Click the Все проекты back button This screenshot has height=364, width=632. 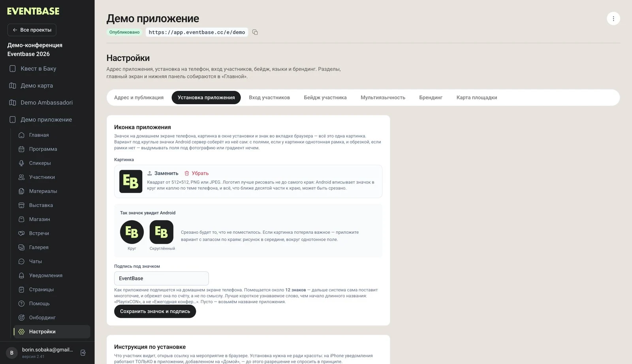click(32, 30)
